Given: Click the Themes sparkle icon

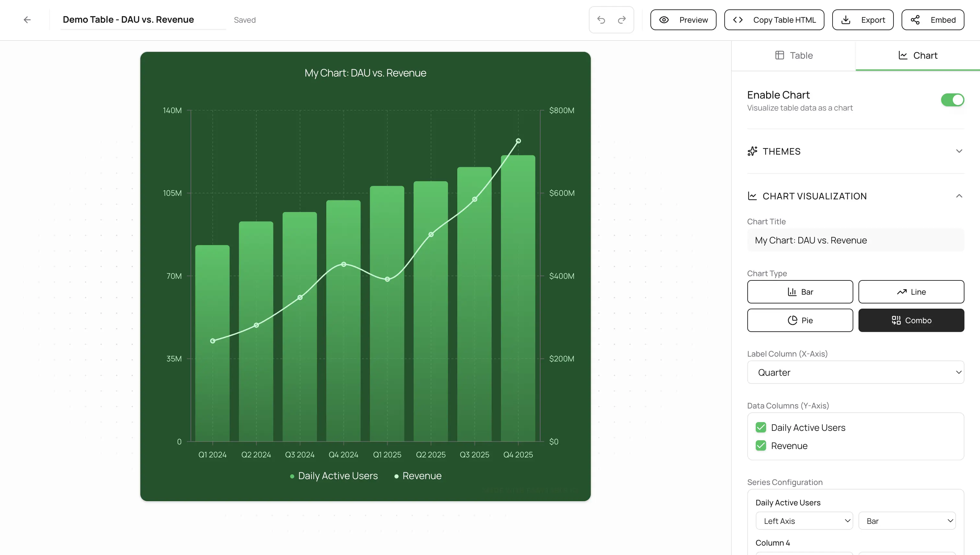Looking at the screenshot, I should click(752, 151).
